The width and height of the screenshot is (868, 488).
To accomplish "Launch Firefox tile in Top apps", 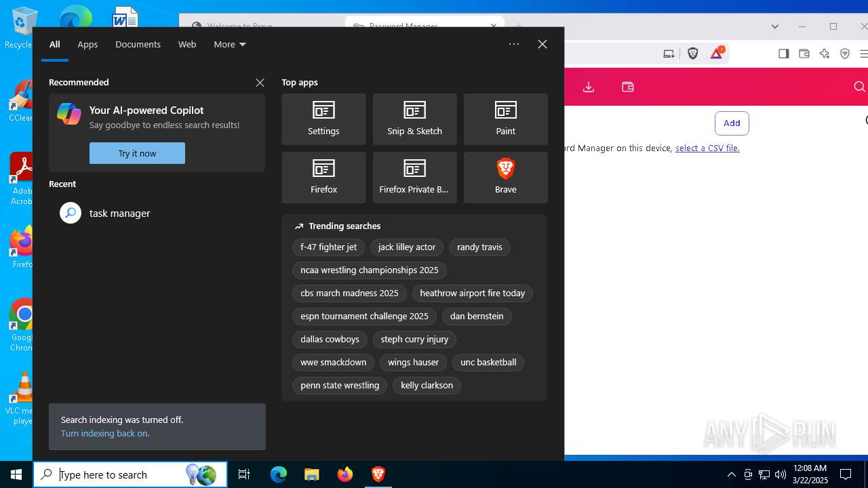I will pyautogui.click(x=323, y=178).
